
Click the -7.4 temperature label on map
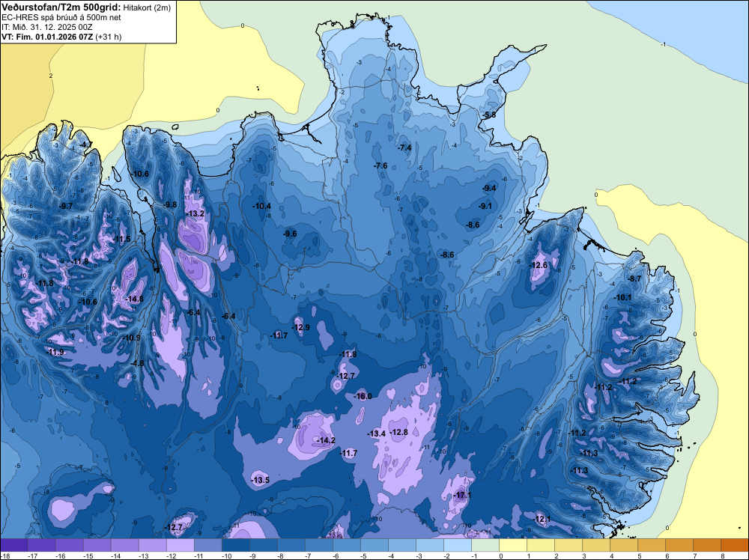[404, 148]
